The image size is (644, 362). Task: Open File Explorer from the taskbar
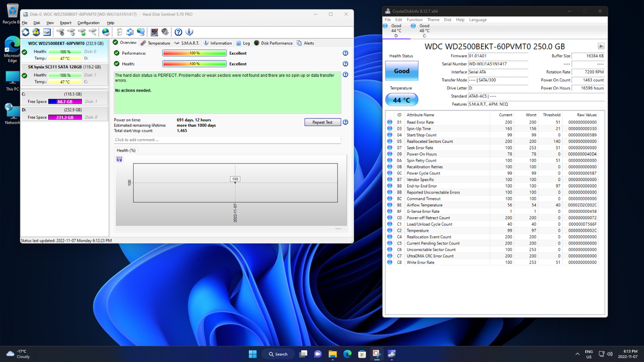point(332,354)
